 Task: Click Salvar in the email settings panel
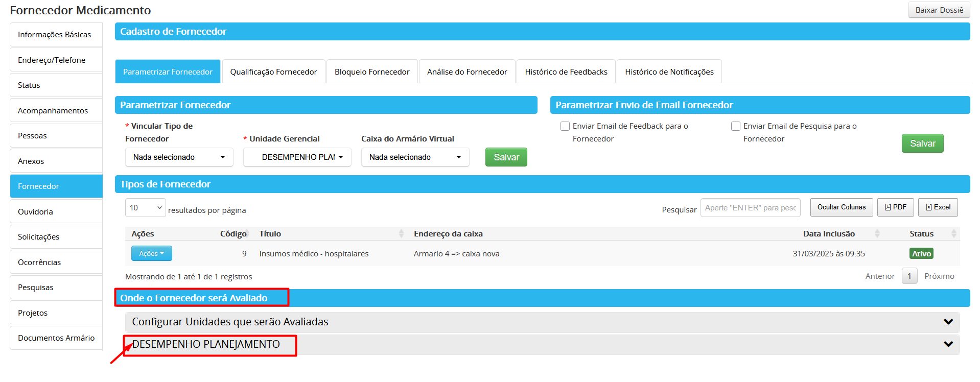922,144
